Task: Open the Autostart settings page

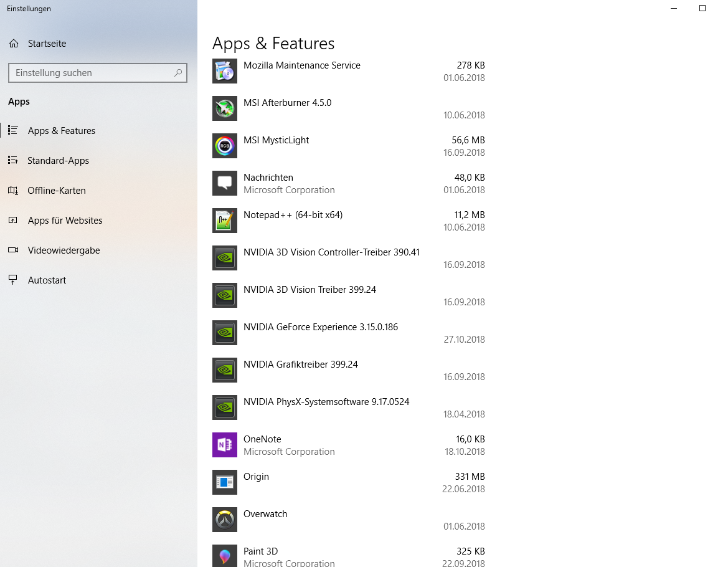Action: pyautogui.click(x=47, y=280)
